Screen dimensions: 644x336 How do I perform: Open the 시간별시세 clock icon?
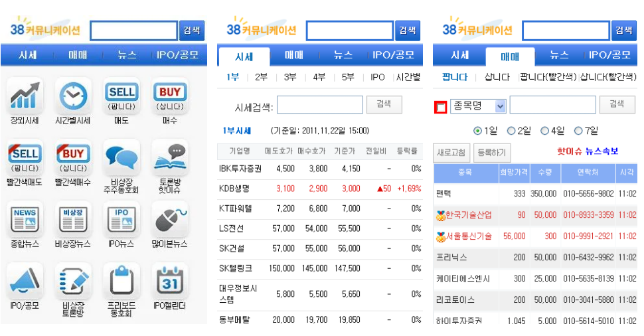pos(72,96)
